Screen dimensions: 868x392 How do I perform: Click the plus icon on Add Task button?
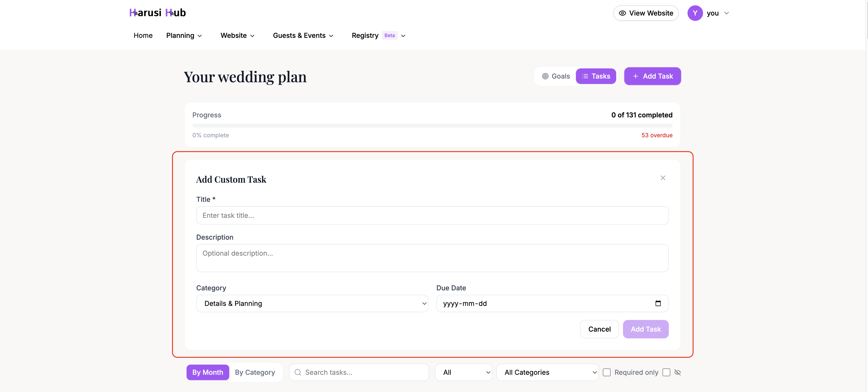coord(636,76)
